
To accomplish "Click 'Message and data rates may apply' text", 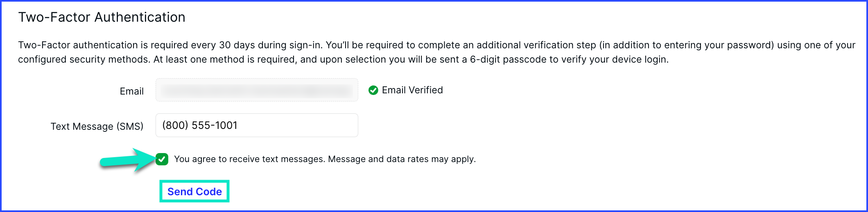I will pos(402,159).
